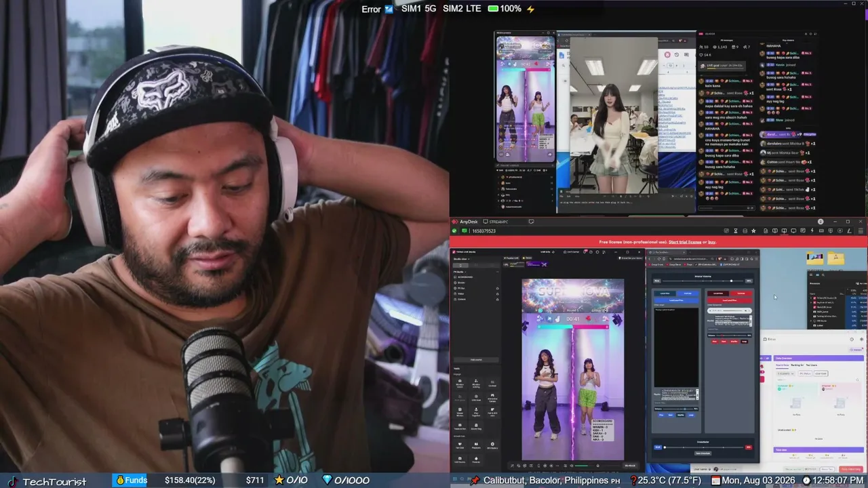The height and width of the screenshot is (488, 868).
Task: Expand the TikTok LIVE Studio process row
Action: (812, 298)
